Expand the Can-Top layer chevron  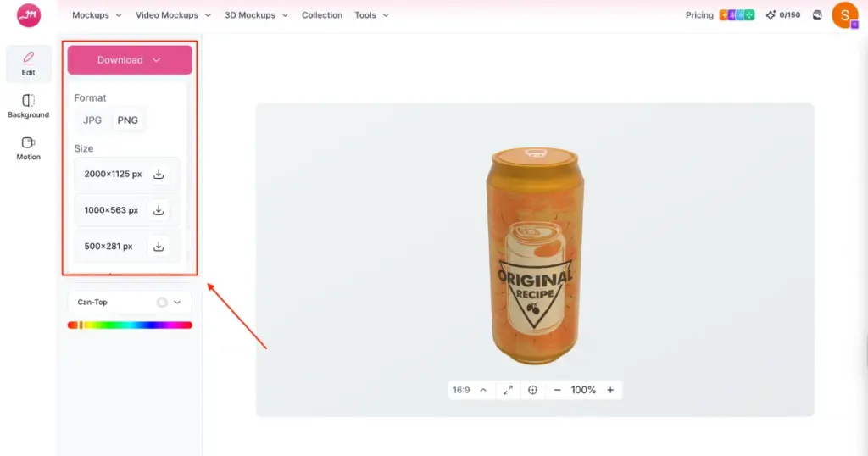[177, 302]
